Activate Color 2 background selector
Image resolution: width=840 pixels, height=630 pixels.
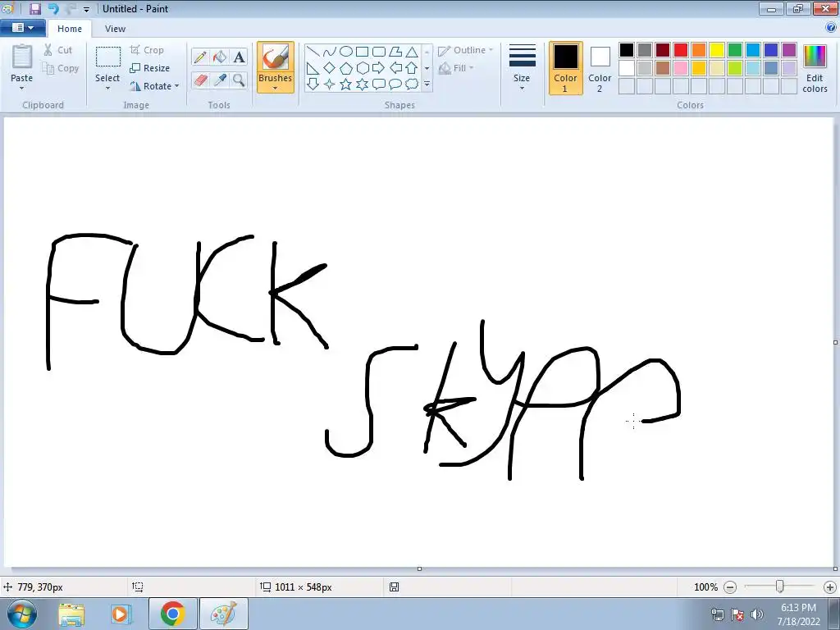pos(600,69)
